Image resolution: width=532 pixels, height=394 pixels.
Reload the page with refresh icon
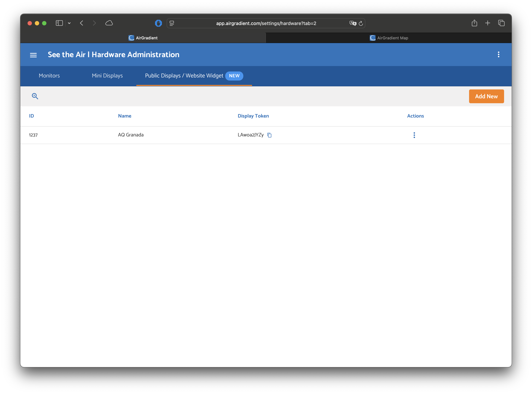[361, 23]
